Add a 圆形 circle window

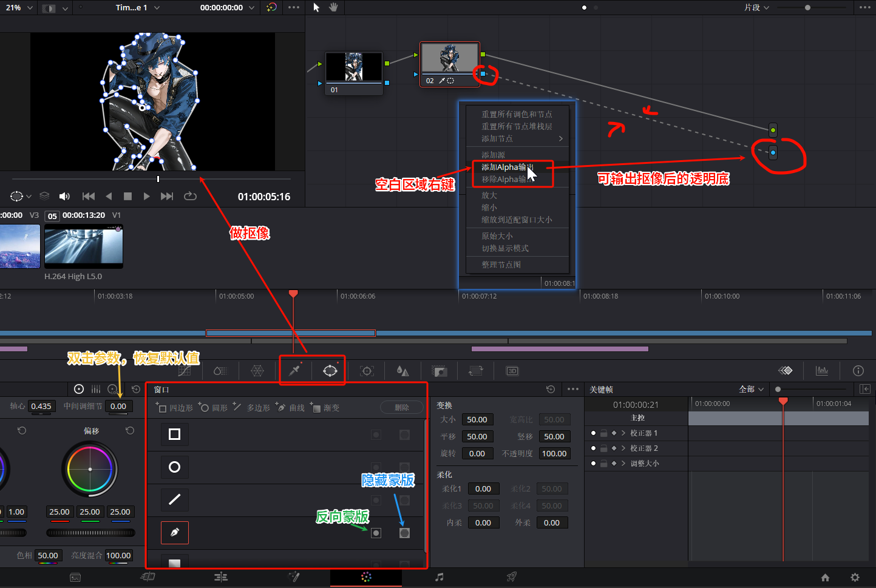click(x=213, y=408)
